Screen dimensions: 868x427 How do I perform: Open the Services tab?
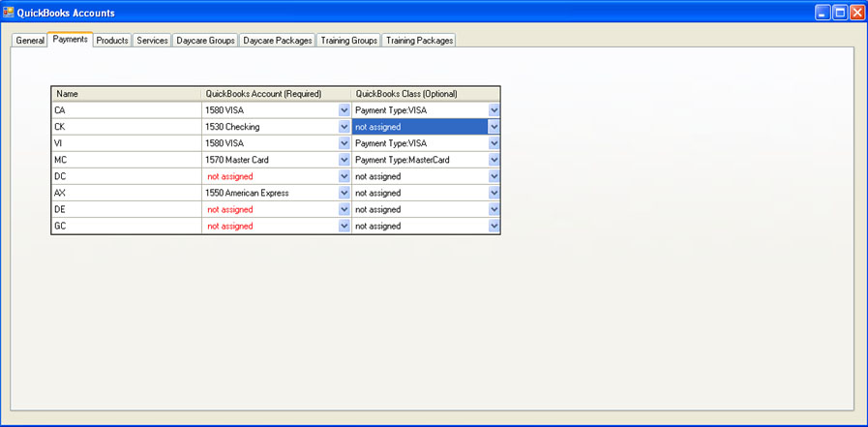(x=152, y=41)
